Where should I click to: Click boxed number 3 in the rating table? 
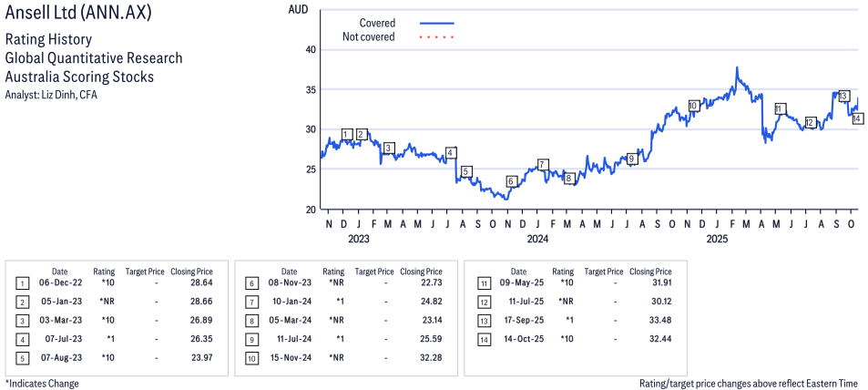click(21, 320)
